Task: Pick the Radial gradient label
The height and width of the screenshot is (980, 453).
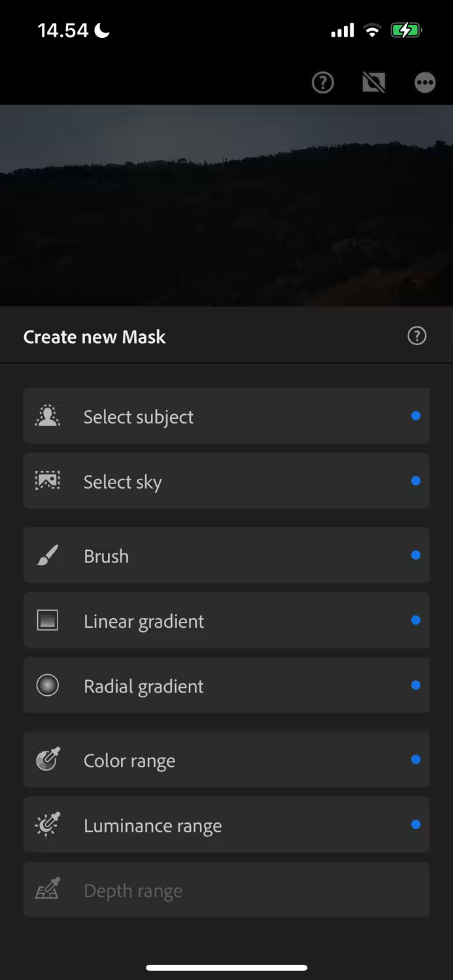Action: (144, 686)
